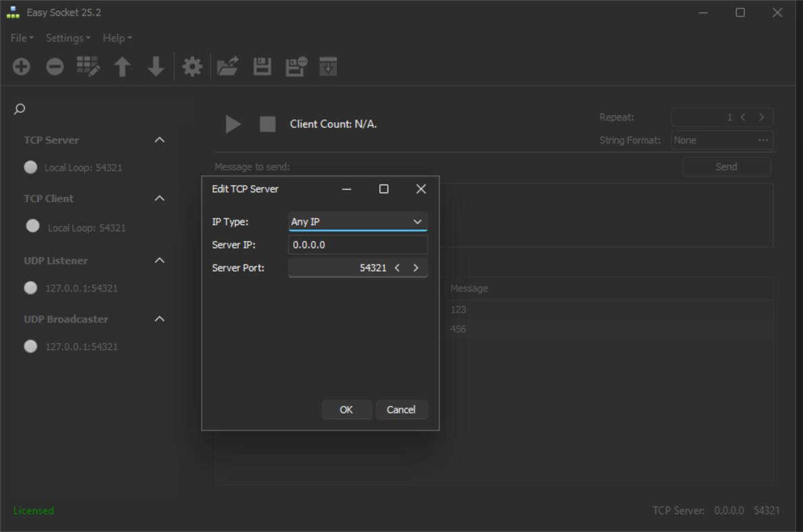Collapse the TCP Server group
The image size is (803, 532).
pyautogui.click(x=160, y=140)
